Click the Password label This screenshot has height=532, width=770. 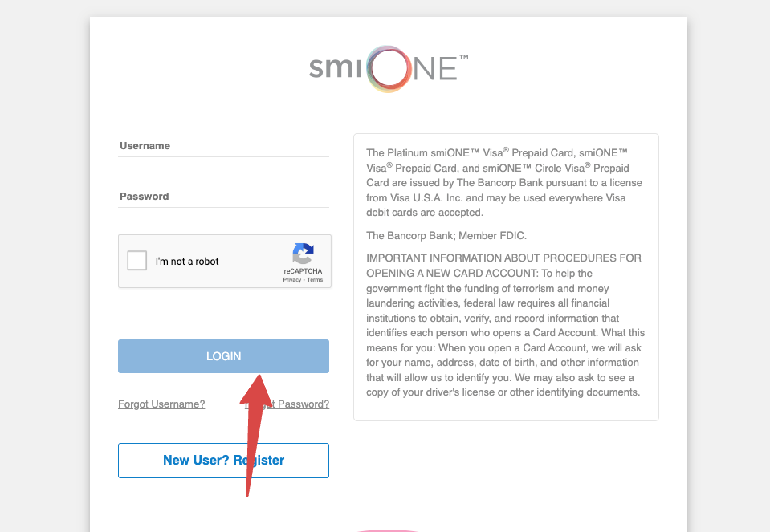tap(144, 197)
